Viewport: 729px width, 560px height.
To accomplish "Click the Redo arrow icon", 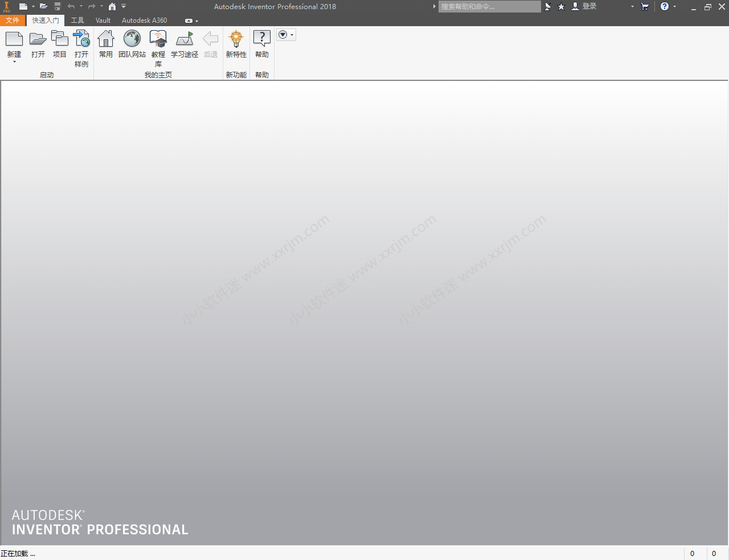I will point(92,7).
